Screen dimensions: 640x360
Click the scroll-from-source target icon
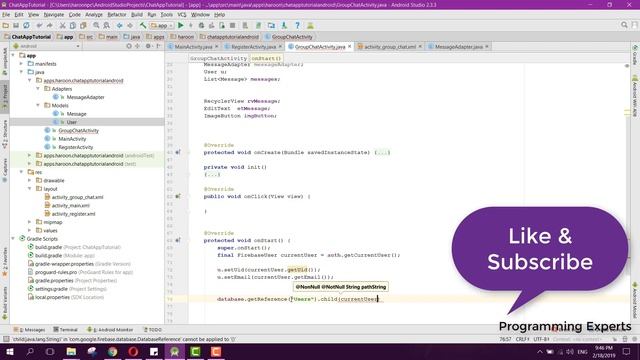tap(129, 46)
